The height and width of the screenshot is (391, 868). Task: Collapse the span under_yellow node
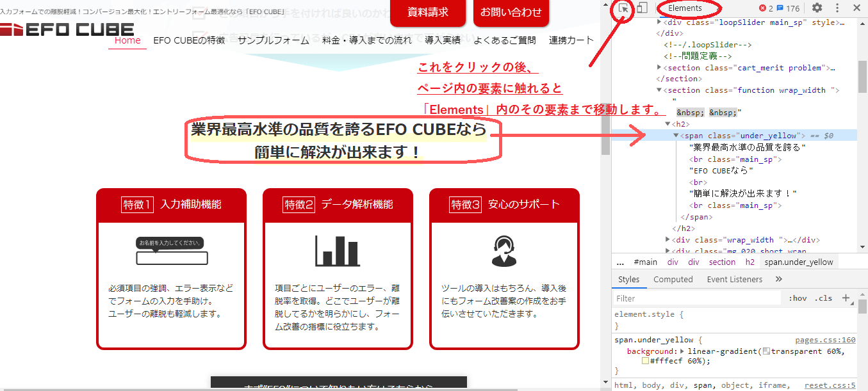[x=676, y=136]
